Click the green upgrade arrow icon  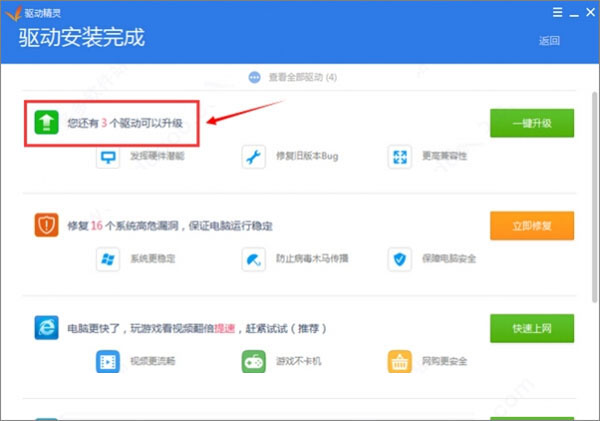46,124
